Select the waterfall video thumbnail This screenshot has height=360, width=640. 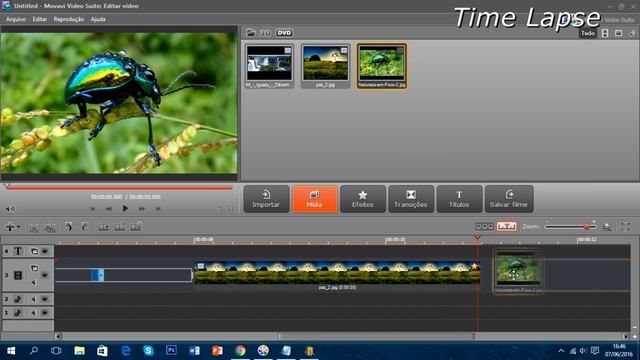269,66
